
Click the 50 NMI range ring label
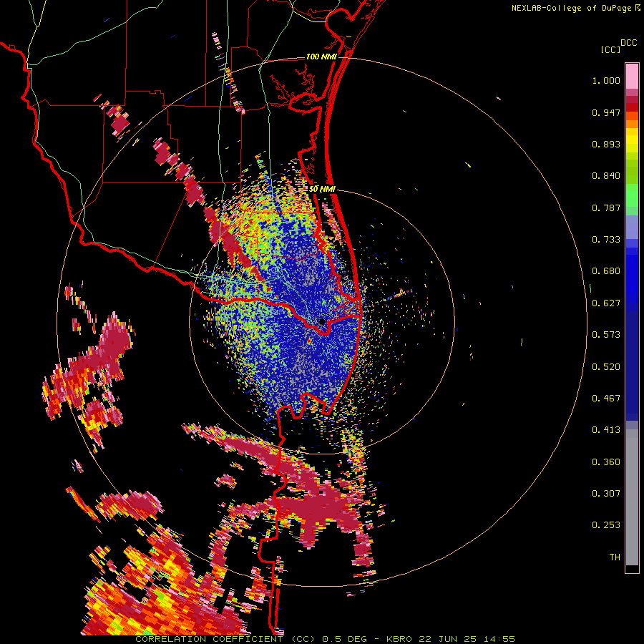pos(323,189)
